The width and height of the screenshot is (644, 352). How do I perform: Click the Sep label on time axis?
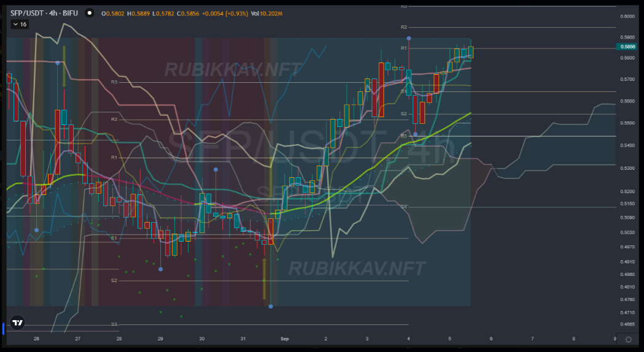coord(285,339)
